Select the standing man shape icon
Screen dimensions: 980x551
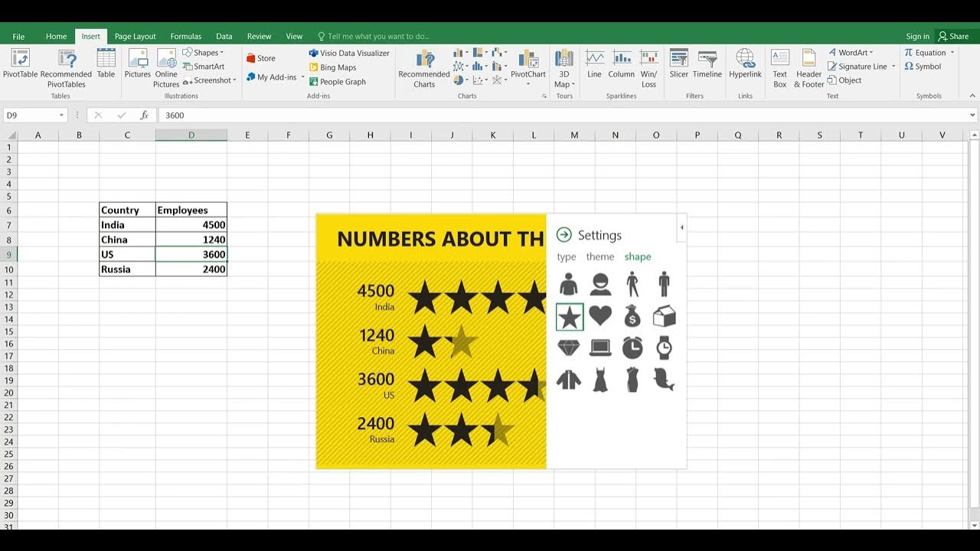664,285
